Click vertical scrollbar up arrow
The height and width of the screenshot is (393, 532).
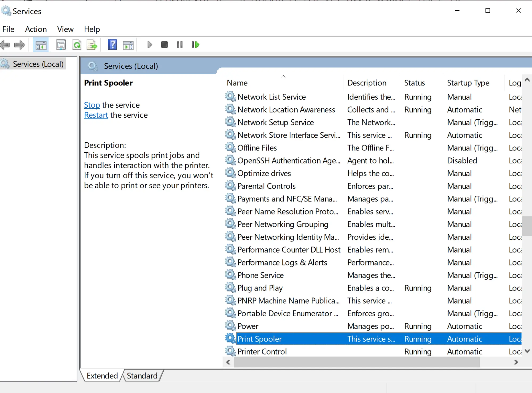pos(527,80)
